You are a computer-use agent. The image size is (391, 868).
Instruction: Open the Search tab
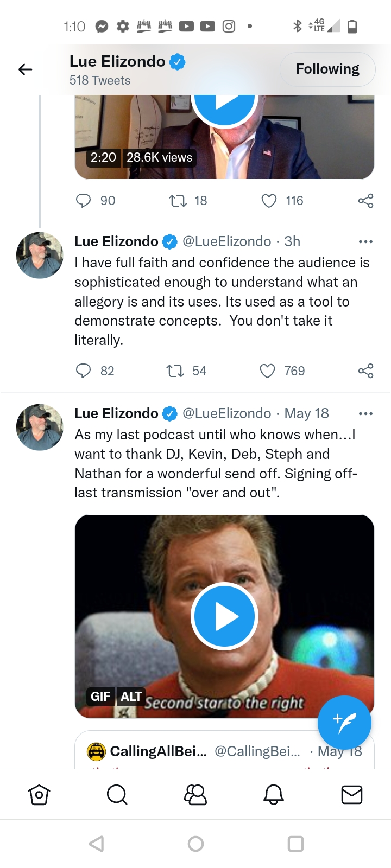[117, 795]
